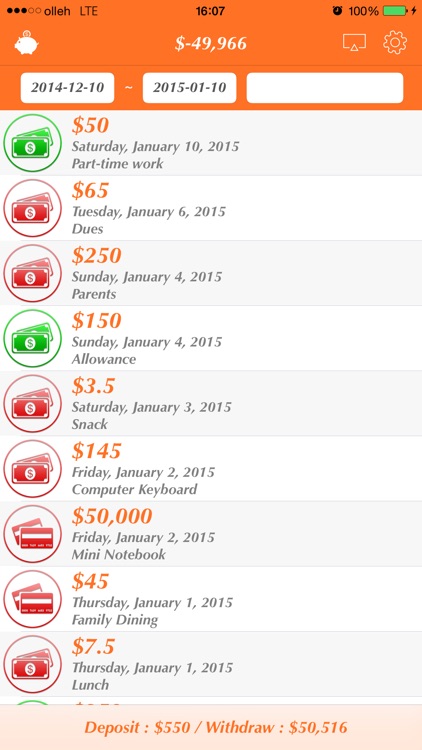
Task: Select the $145 Computer Keyboard entry
Action: [x=211, y=468]
